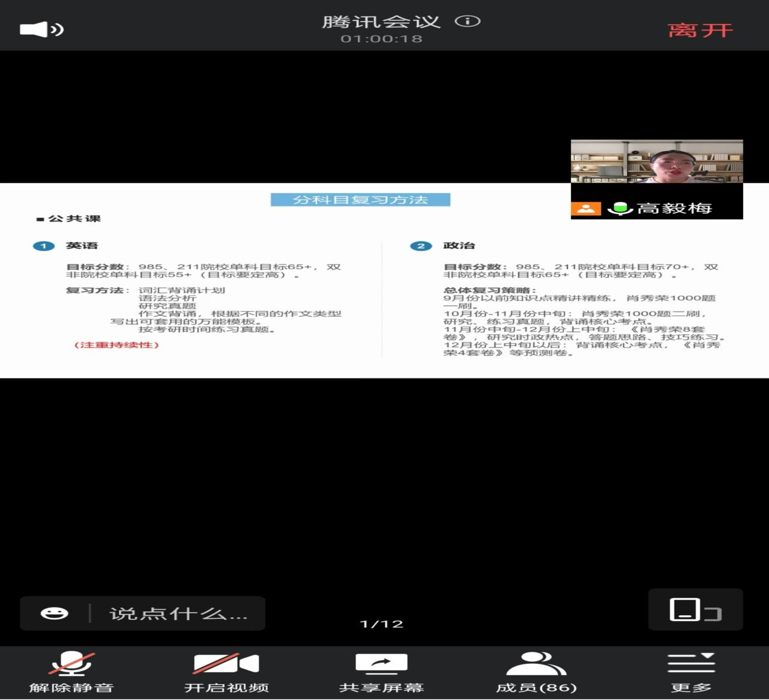The width and height of the screenshot is (769, 700).
Task: Unmute microphone with 解除静音
Action: tap(72, 672)
